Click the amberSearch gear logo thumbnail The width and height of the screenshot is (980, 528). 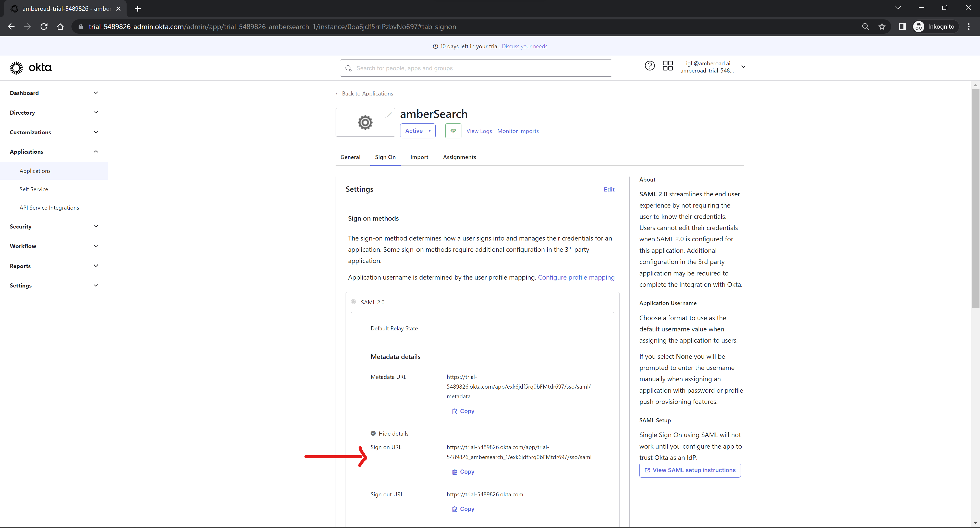tap(365, 122)
